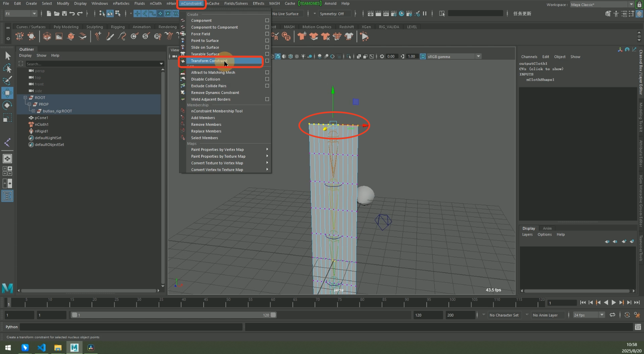The width and height of the screenshot is (644, 354).
Task: Open Tearable Surface options box
Action: tap(267, 54)
